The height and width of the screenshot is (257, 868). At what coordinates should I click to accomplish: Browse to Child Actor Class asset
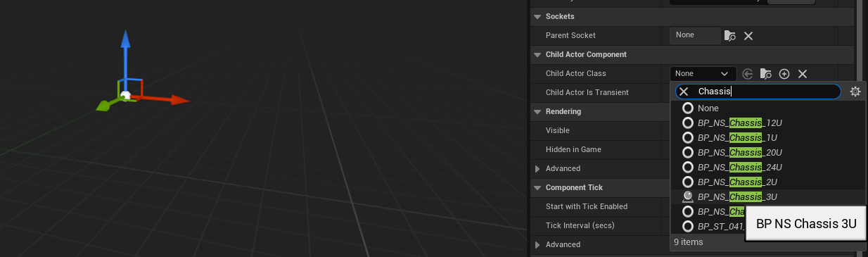pyautogui.click(x=766, y=73)
